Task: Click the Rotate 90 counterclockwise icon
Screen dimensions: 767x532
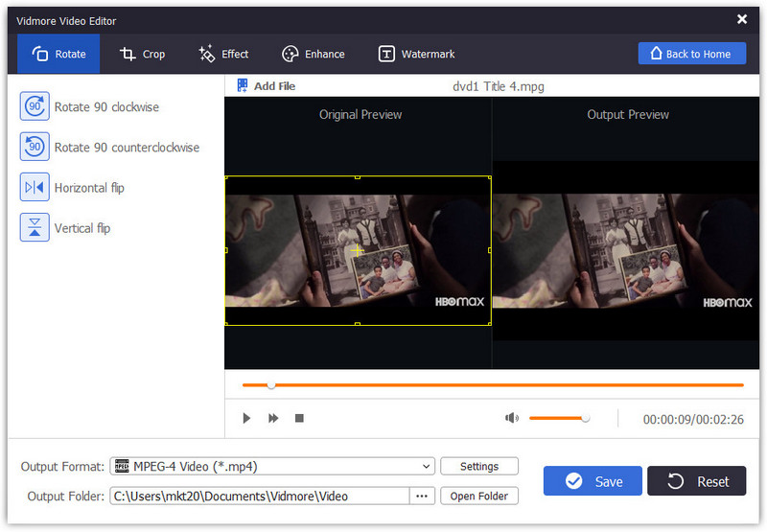Action: tap(35, 147)
